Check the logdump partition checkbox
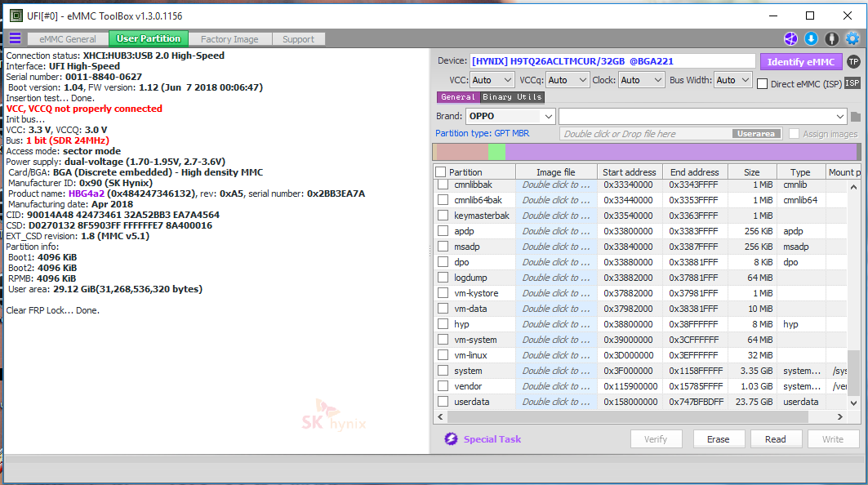Screen dimensions: 868x485 pyautogui.click(x=443, y=278)
